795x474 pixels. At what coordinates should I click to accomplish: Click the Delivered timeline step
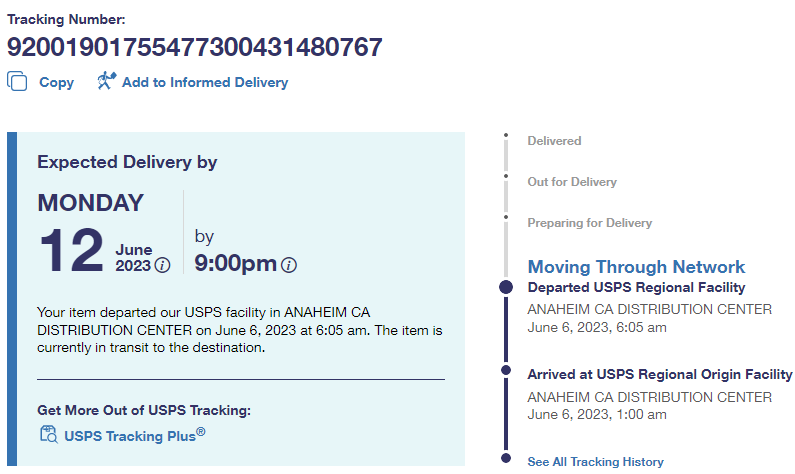click(x=554, y=141)
